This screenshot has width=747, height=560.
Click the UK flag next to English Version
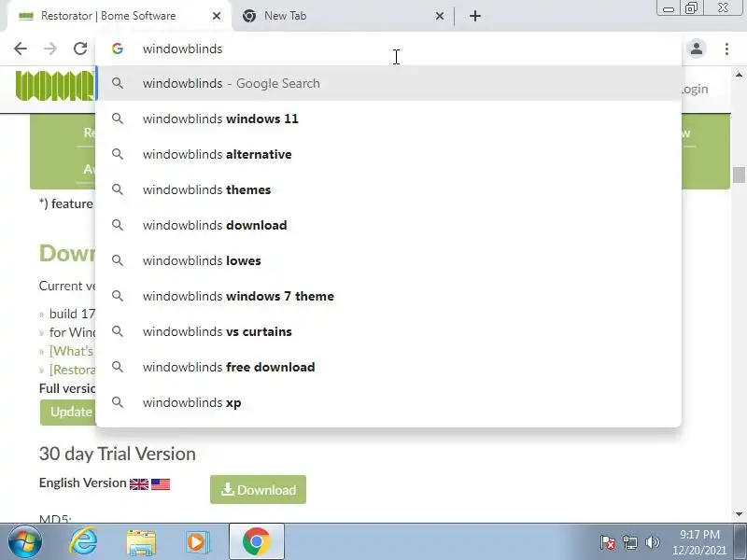139,484
